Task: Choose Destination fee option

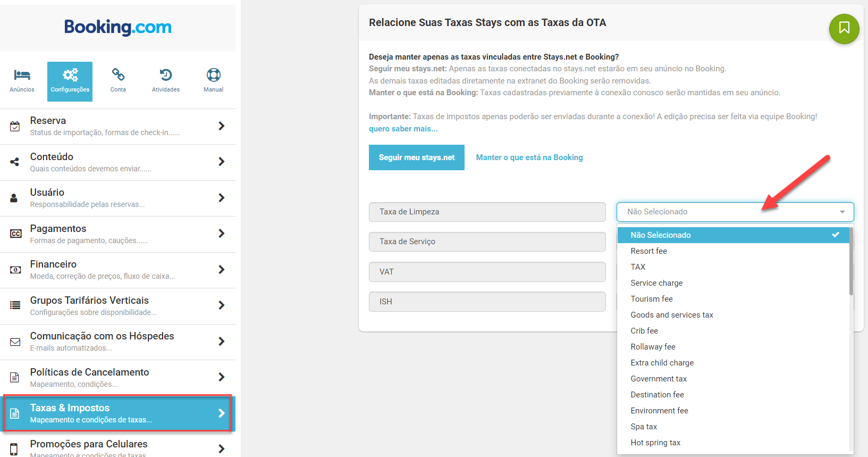Action: (733, 395)
